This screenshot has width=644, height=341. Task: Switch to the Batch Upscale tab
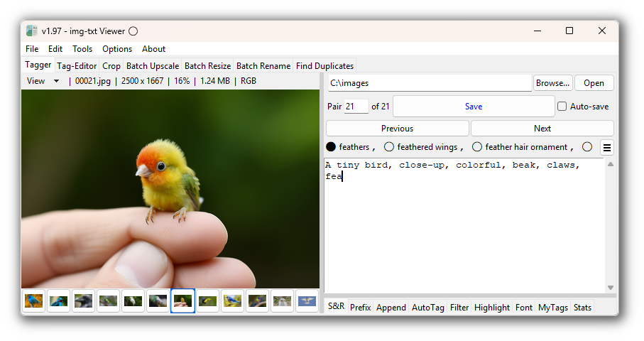click(153, 66)
